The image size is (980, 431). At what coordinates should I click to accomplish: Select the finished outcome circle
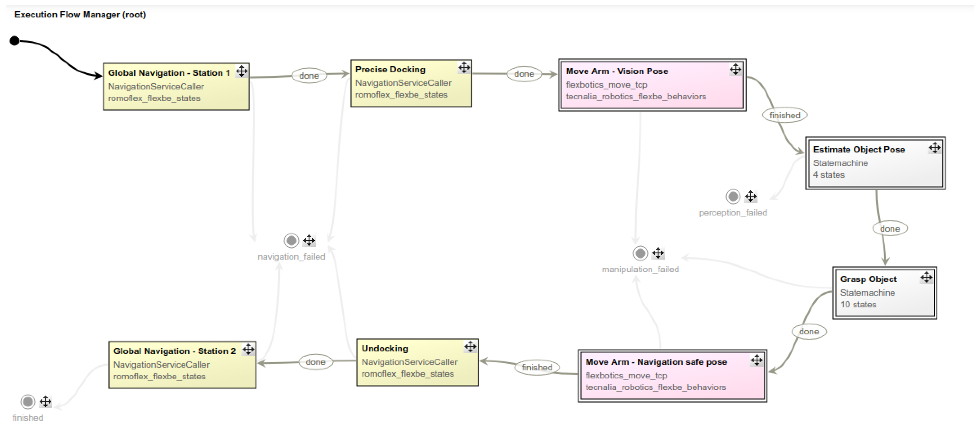(x=28, y=401)
